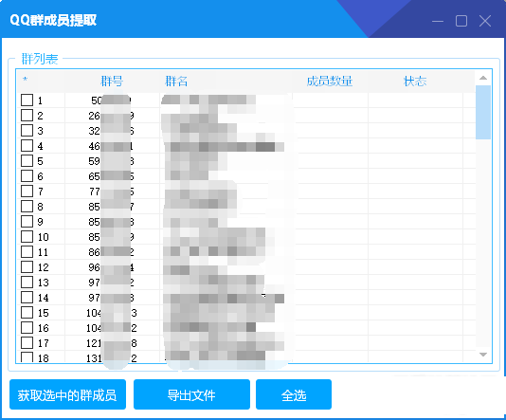This screenshot has width=506, height=420.
Task: Tick the checkbox for row 1
Action: (x=27, y=100)
